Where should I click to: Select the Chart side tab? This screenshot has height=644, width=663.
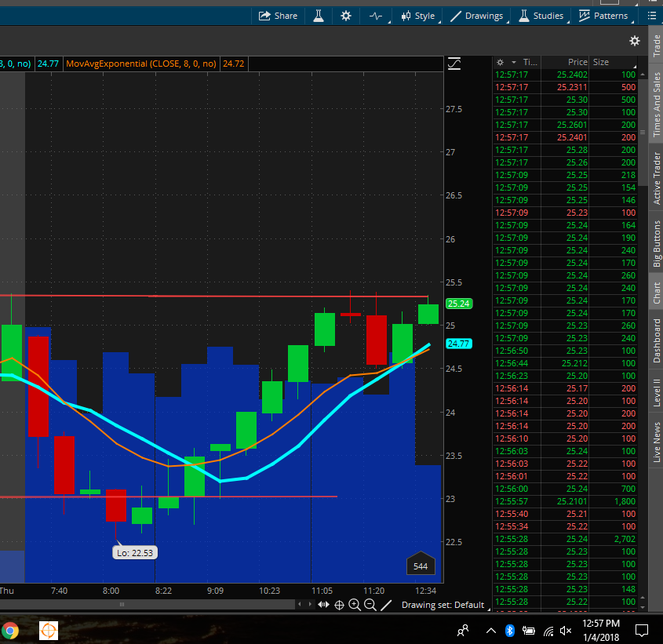[x=656, y=293]
